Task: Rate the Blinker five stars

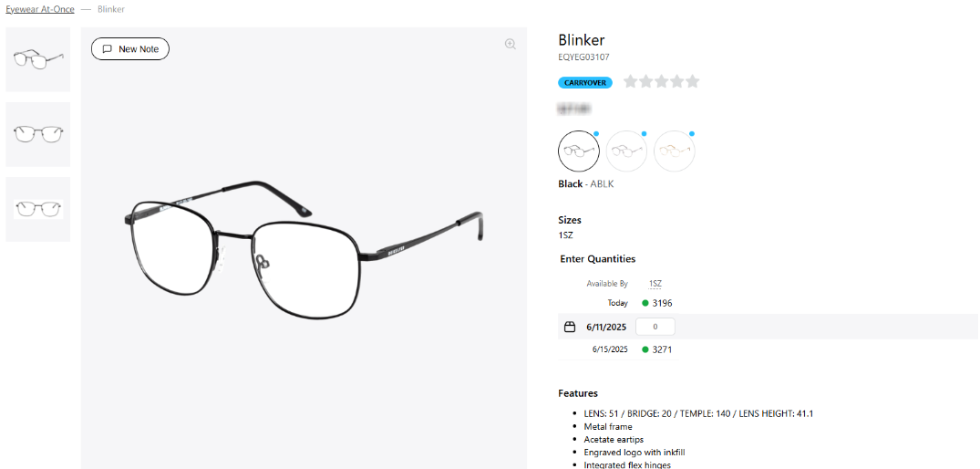Action: coord(693,82)
